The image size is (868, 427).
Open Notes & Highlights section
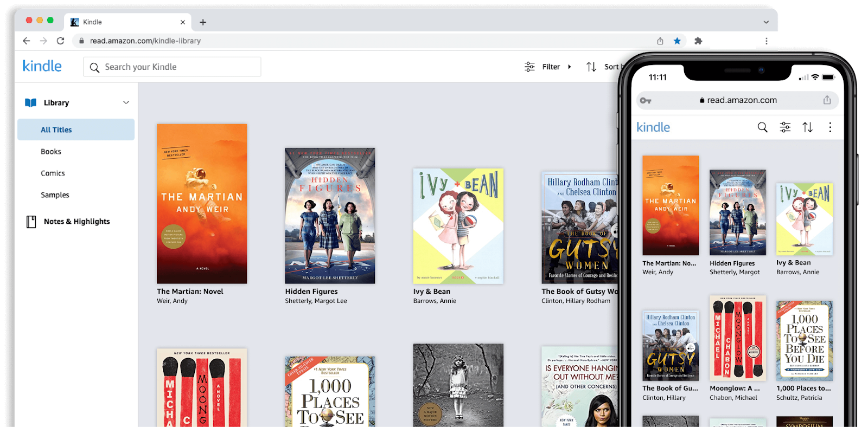click(76, 222)
